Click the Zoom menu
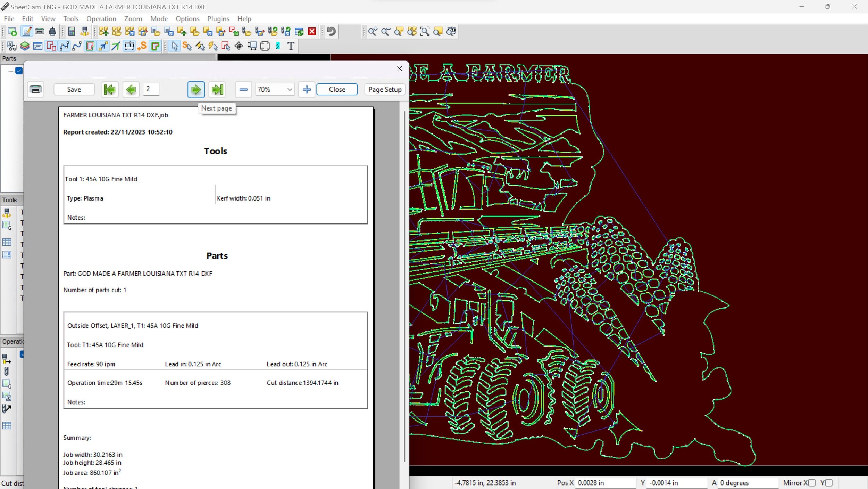868x489 pixels. [133, 19]
